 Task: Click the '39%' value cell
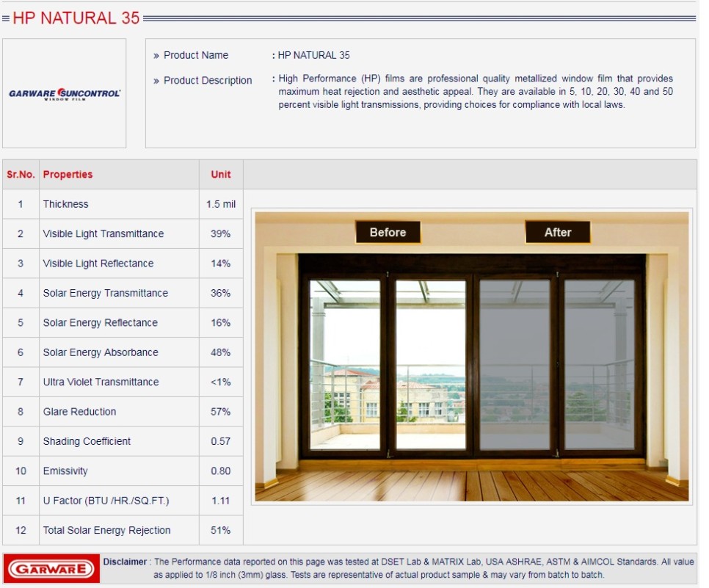[221, 234]
